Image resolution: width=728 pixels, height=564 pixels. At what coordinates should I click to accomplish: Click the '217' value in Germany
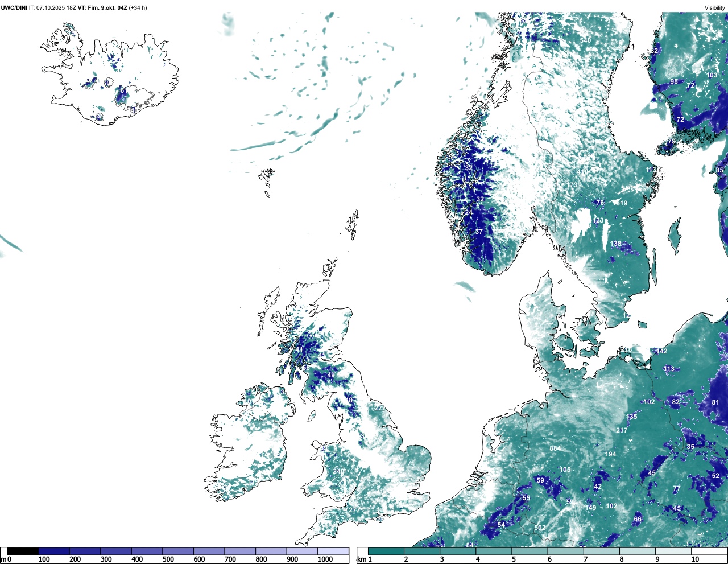622,430
